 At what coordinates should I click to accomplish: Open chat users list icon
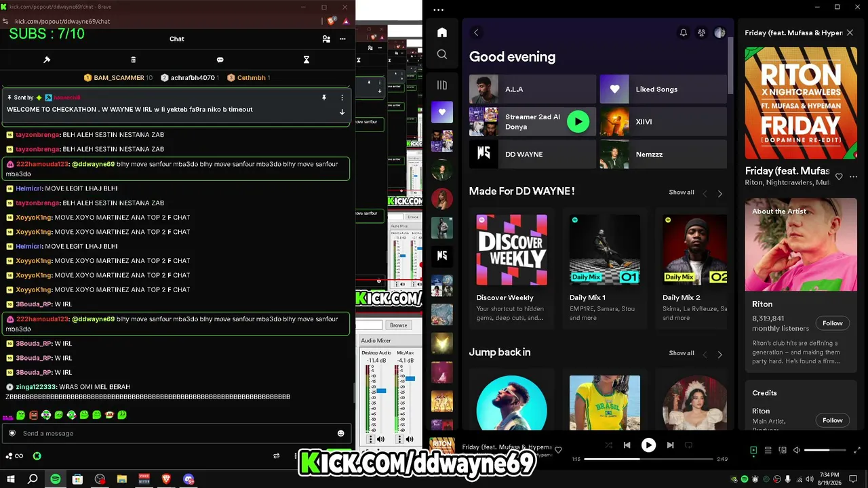click(326, 39)
